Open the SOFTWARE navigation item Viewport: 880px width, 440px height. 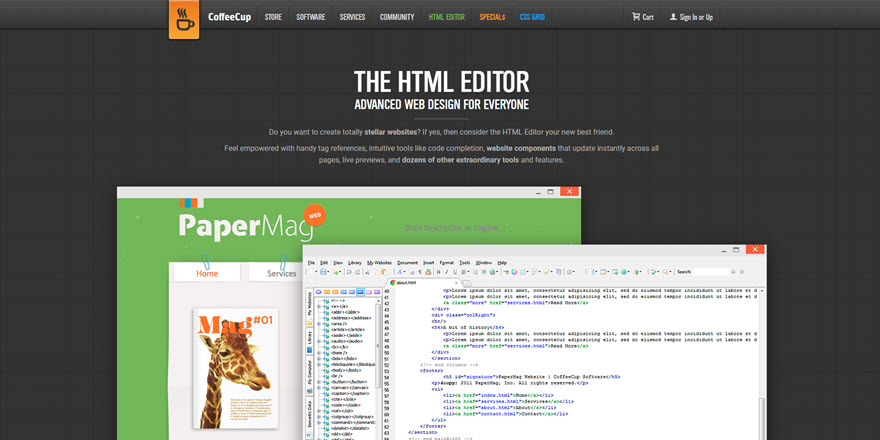click(310, 17)
